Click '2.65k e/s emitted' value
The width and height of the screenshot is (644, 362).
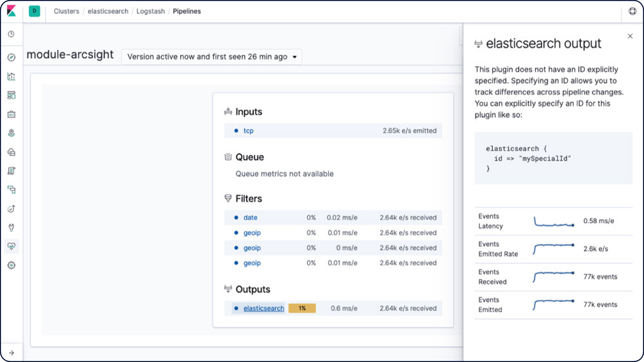pos(410,131)
